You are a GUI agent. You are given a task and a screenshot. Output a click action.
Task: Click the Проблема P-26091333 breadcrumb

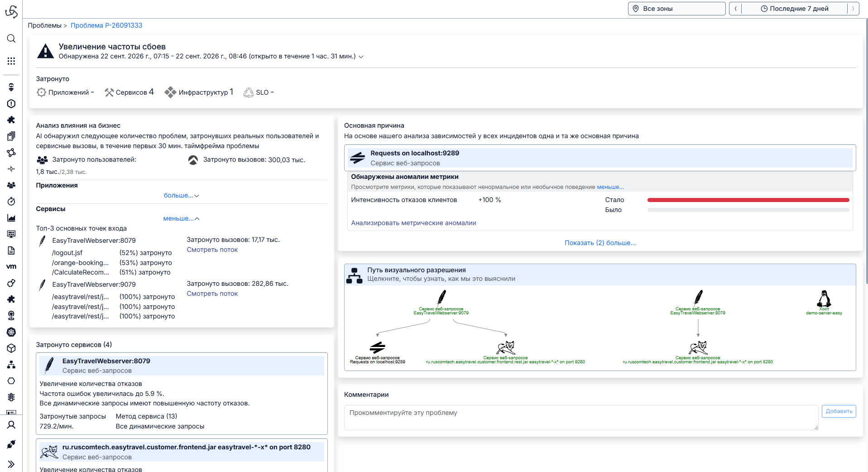click(x=106, y=25)
